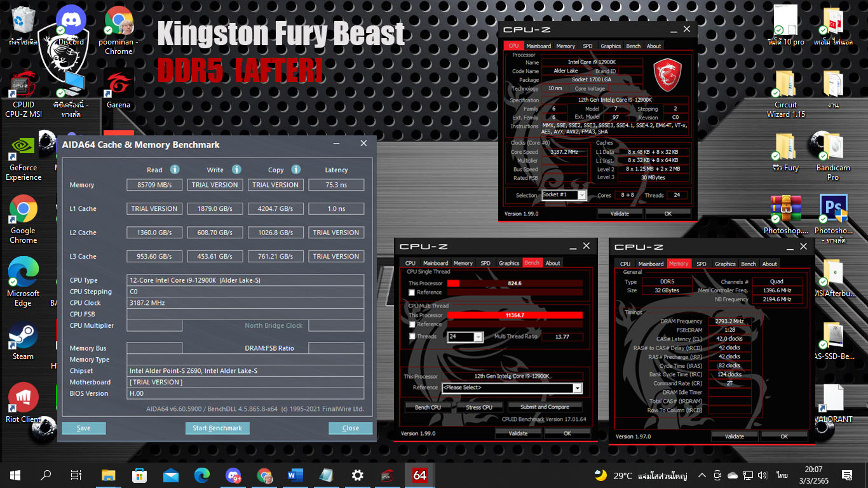Click the Copy info icon in AIDA64

[296, 170]
